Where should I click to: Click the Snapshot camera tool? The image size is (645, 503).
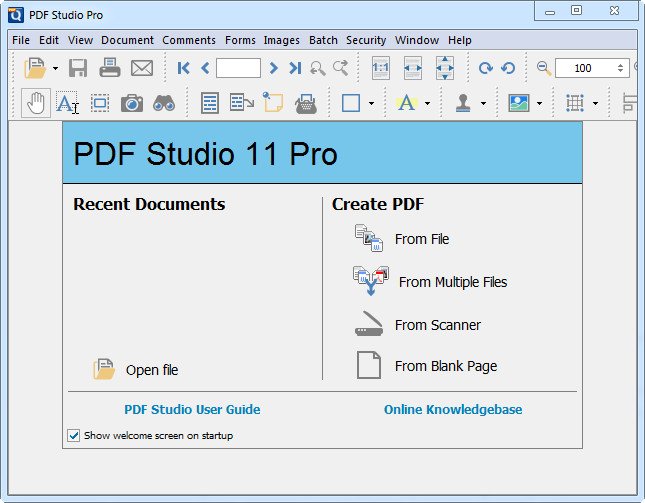(x=132, y=103)
